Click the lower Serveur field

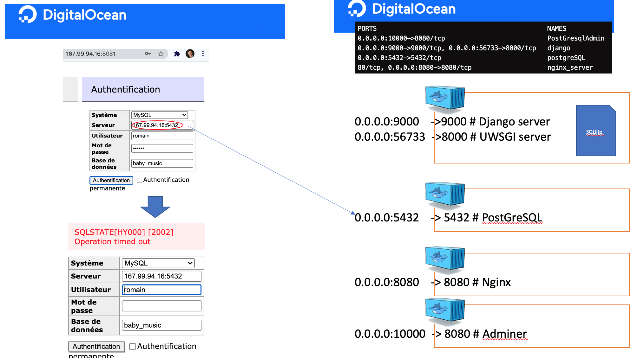[x=161, y=276]
